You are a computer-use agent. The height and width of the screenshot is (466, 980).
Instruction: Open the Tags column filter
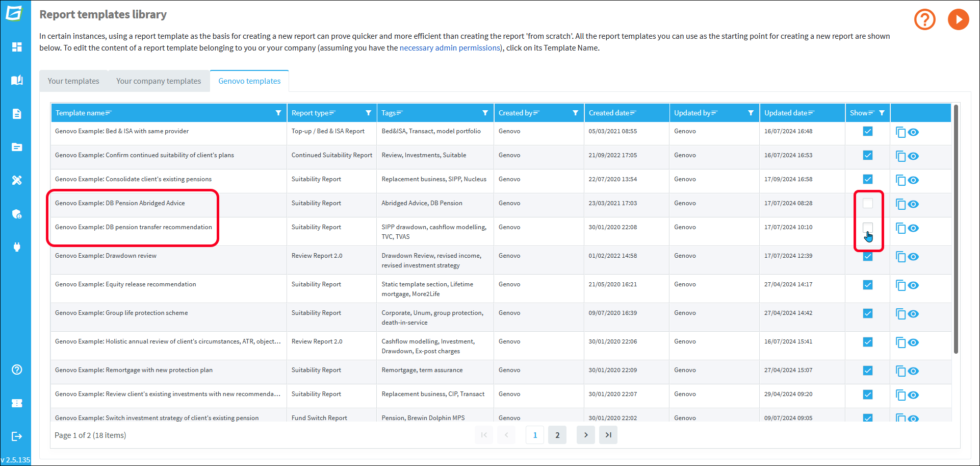click(485, 113)
